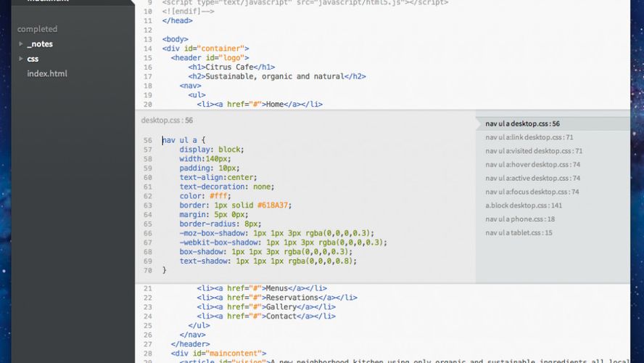Click the Contact list item line
644x363 pixels.
click(266, 316)
